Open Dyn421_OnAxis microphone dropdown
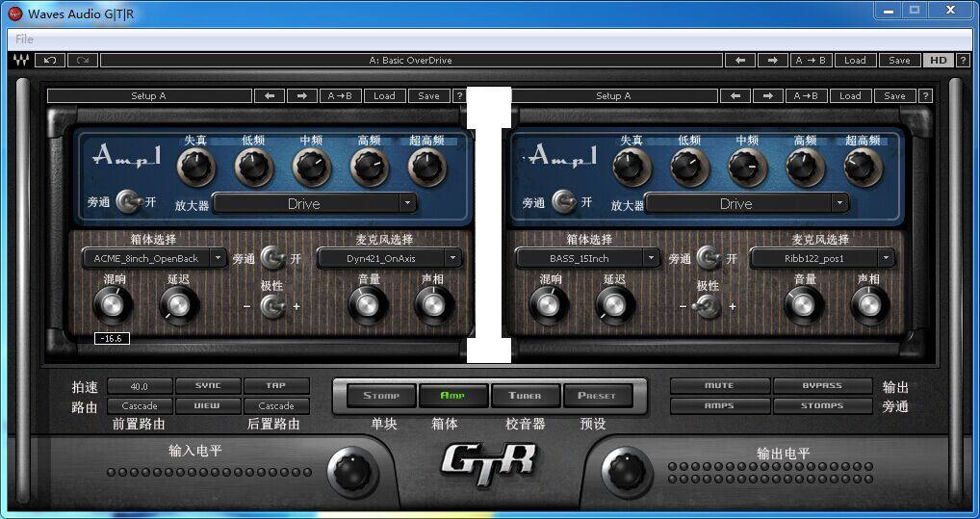The width and height of the screenshot is (980, 519). 389,258
